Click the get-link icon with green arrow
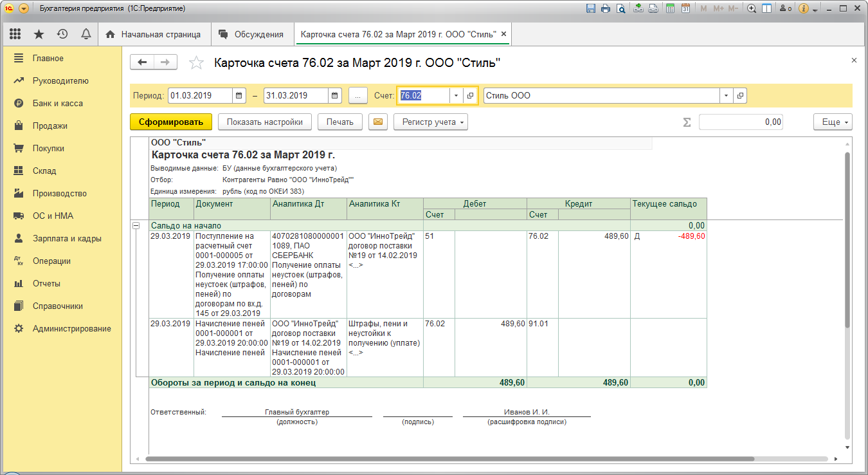The image size is (868, 475). point(638,8)
